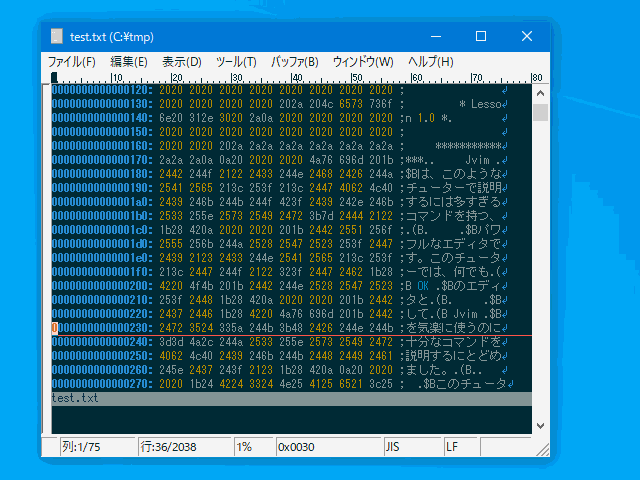Close the test.txt window
The width and height of the screenshot is (640, 480).
click(x=527, y=36)
